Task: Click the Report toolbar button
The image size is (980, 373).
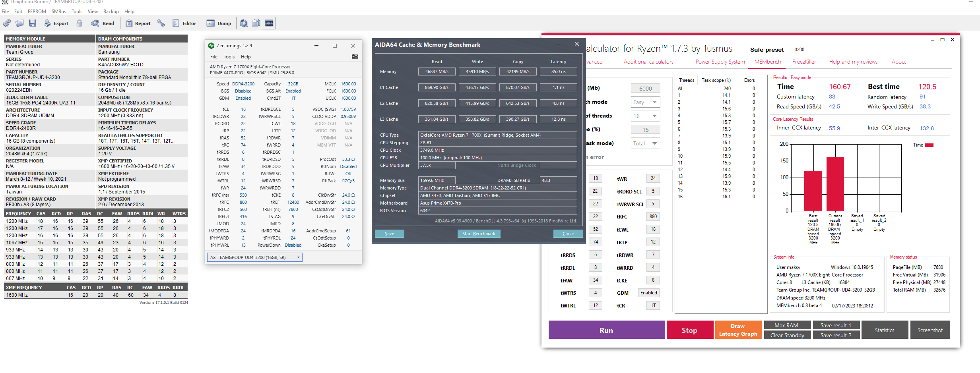Action: [138, 23]
